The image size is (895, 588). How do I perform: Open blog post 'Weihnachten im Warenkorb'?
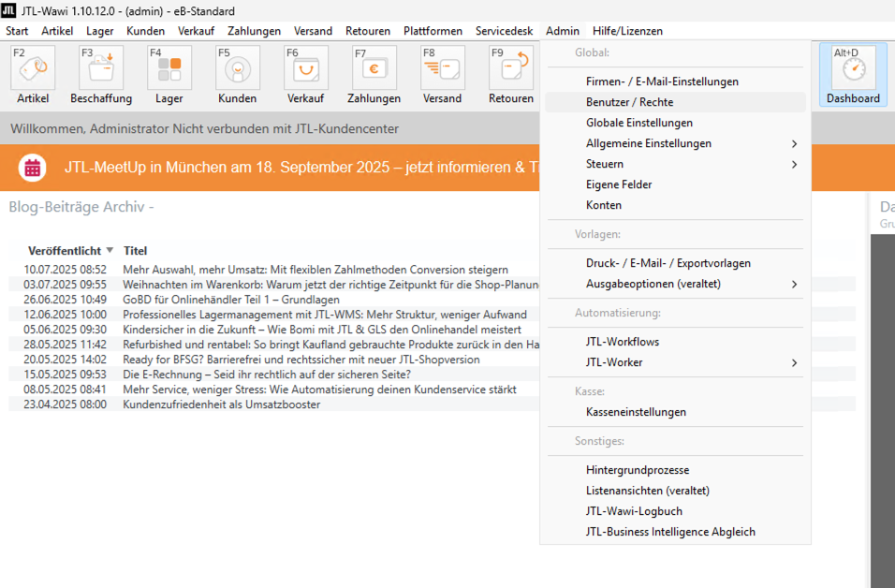tap(330, 285)
